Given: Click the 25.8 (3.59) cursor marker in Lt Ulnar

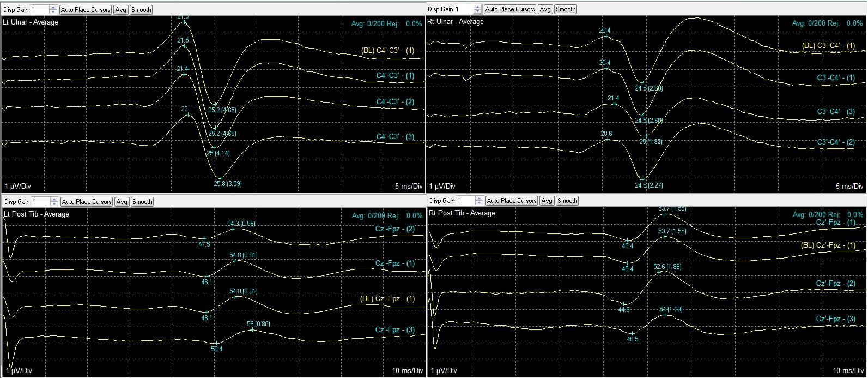Looking at the screenshot, I should tap(220, 177).
